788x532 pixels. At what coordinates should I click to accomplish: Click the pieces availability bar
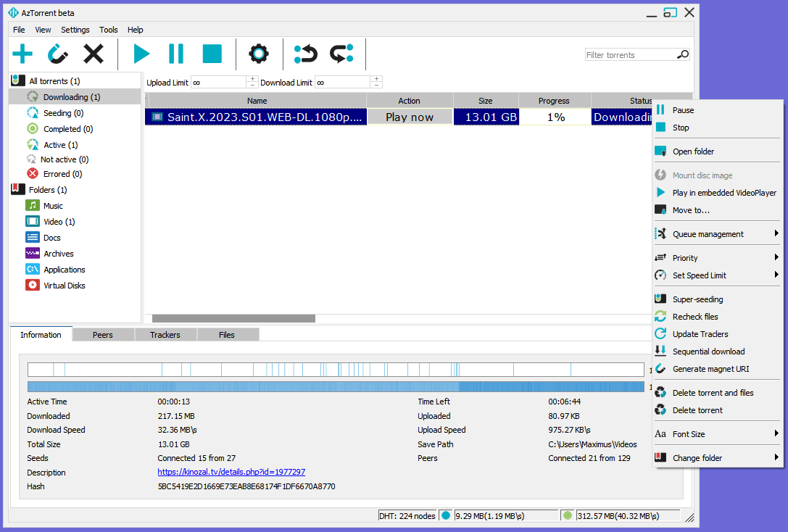[336, 370]
